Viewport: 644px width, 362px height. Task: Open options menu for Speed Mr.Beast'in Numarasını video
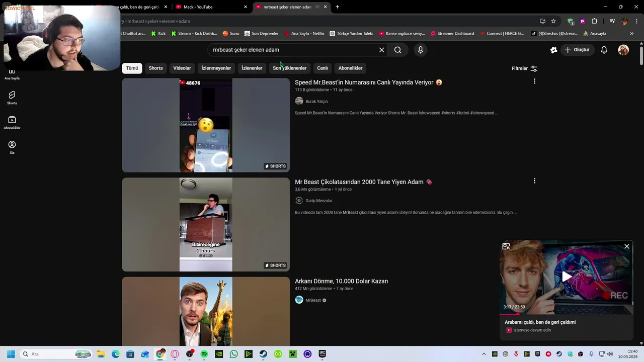coord(534,81)
